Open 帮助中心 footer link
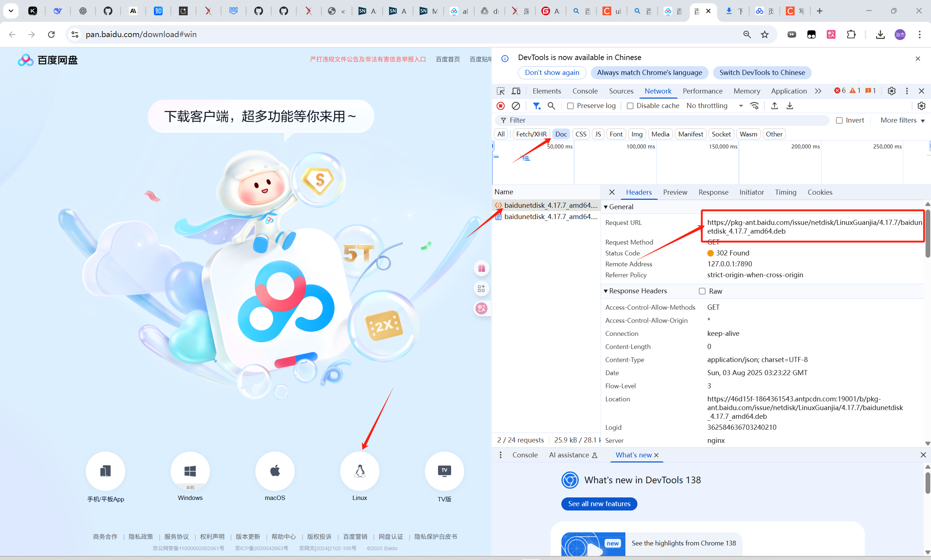This screenshot has width=931, height=560. [x=284, y=537]
